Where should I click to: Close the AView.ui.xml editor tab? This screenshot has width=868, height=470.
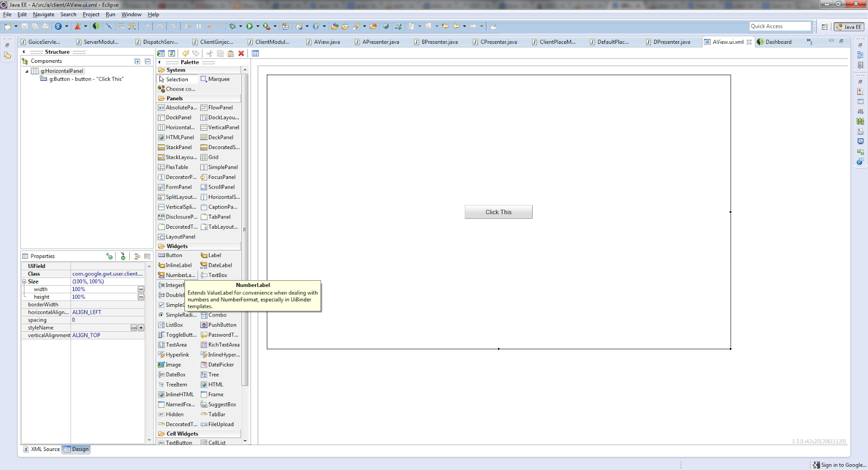pyautogui.click(x=749, y=42)
